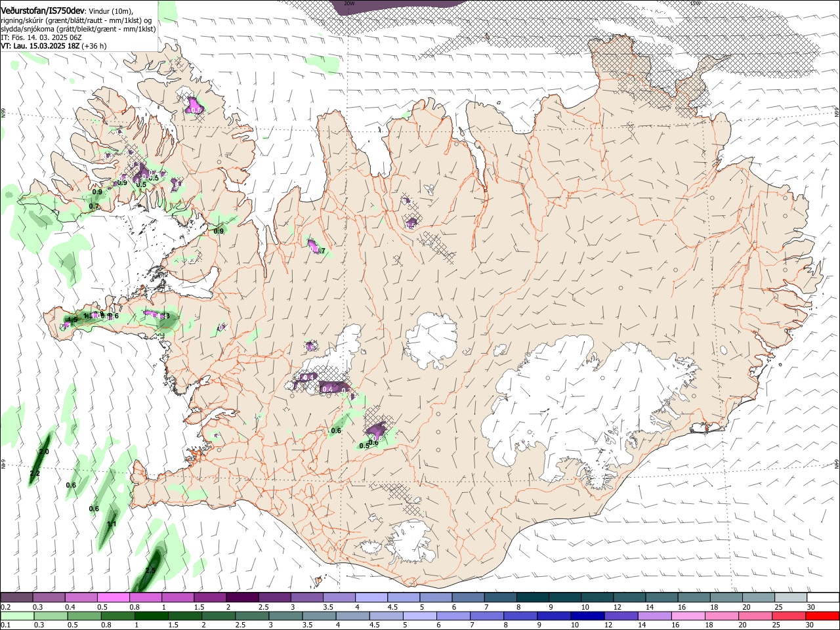Pick the bottom-row periwinkle swatch labeled 6
The width and height of the screenshot is (840, 630).
click(x=454, y=616)
